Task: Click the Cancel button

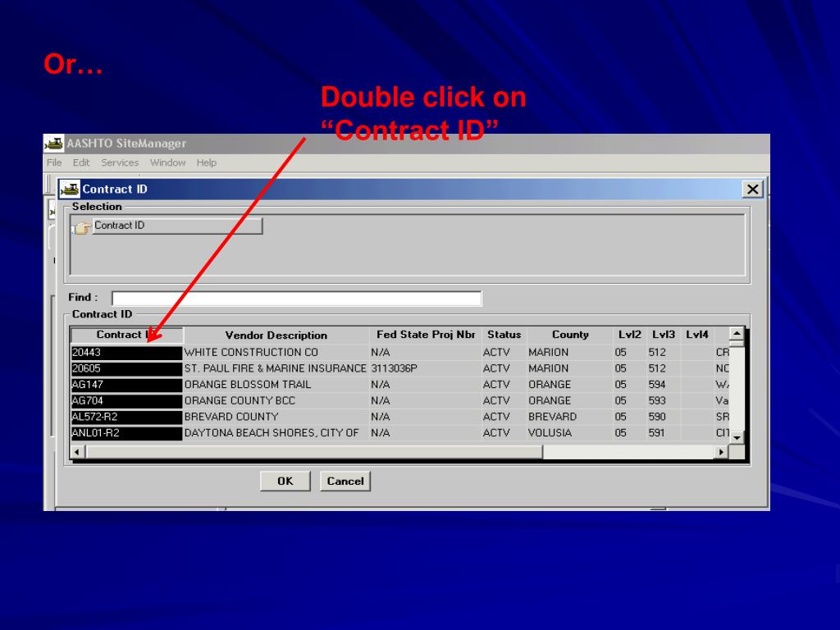Action: tap(345, 481)
